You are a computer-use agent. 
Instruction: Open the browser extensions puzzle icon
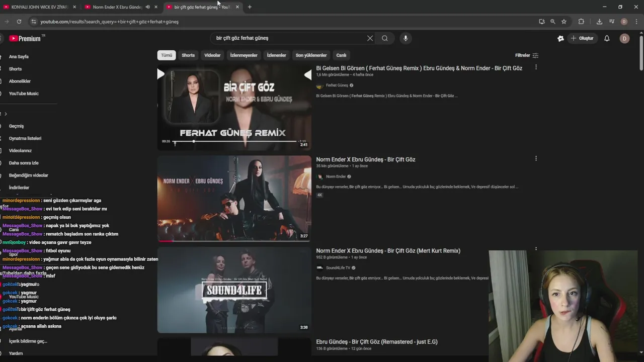[581, 22]
